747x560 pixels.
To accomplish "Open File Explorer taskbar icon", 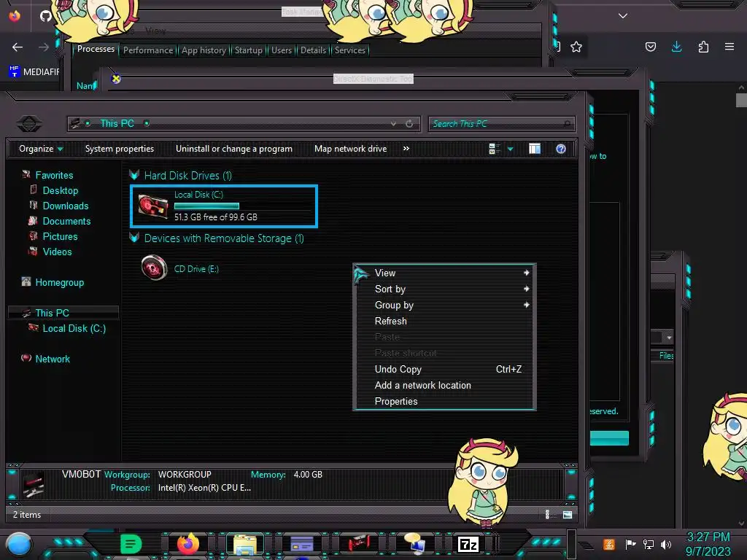I will pos(245,544).
